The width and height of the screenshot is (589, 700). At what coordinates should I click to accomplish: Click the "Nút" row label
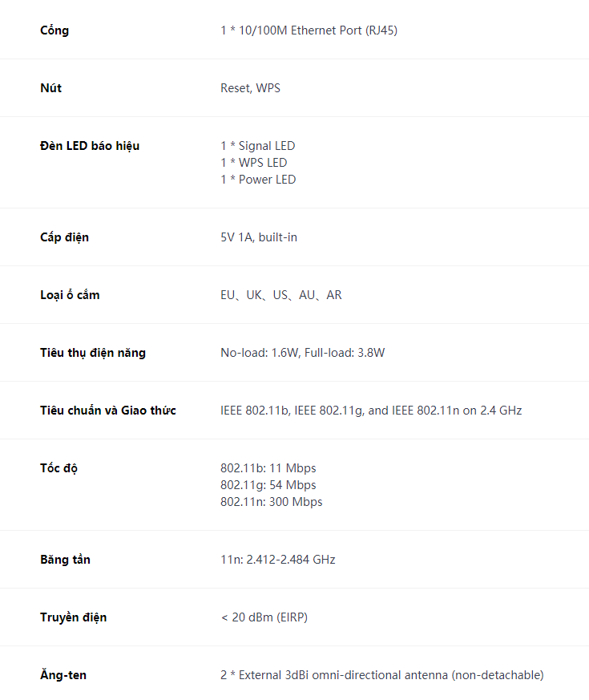(50, 88)
